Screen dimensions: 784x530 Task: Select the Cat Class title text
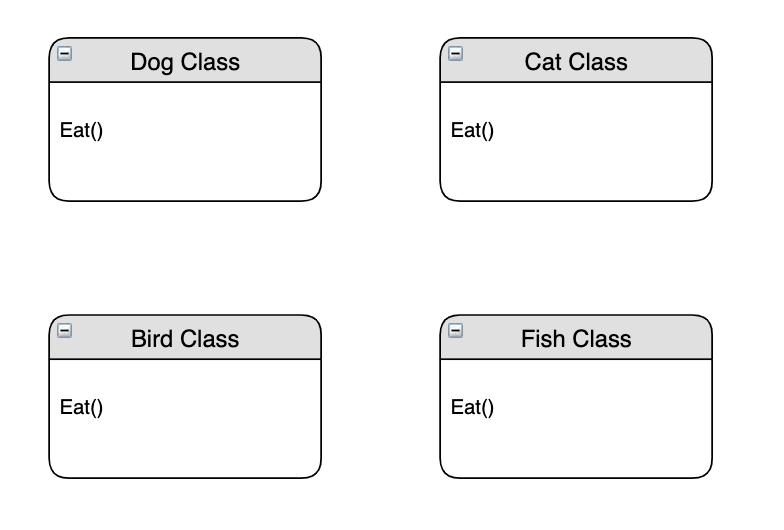576,62
